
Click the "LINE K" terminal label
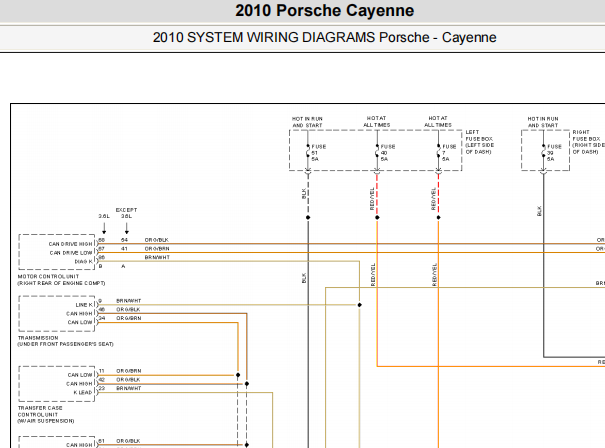click(84, 305)
